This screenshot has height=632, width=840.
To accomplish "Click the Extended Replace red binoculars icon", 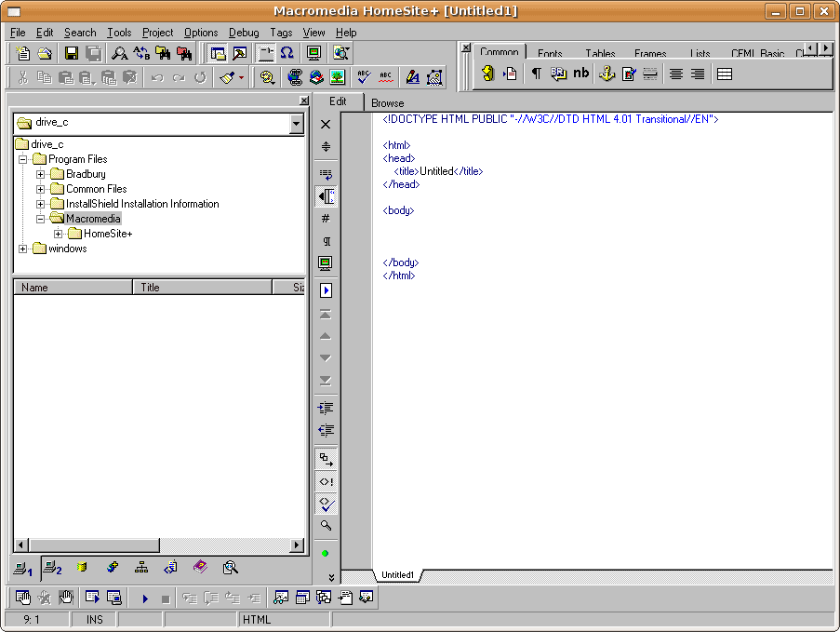I will click(184, 53).
